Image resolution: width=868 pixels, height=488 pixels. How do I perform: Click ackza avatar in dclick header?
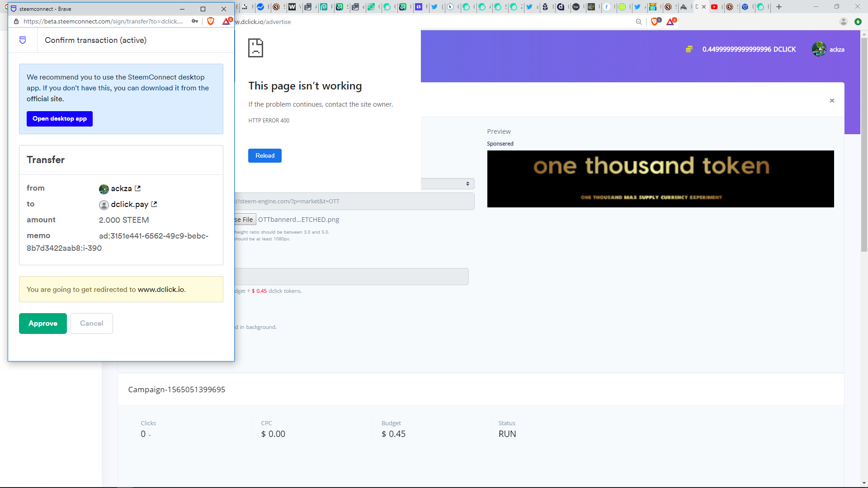[819, 49]
